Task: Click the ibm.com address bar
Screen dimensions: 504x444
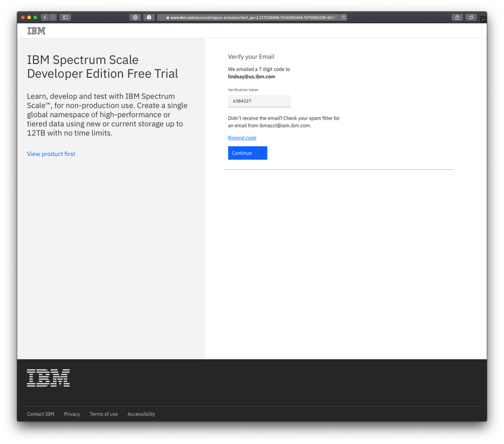Action: tap(246, 17)
